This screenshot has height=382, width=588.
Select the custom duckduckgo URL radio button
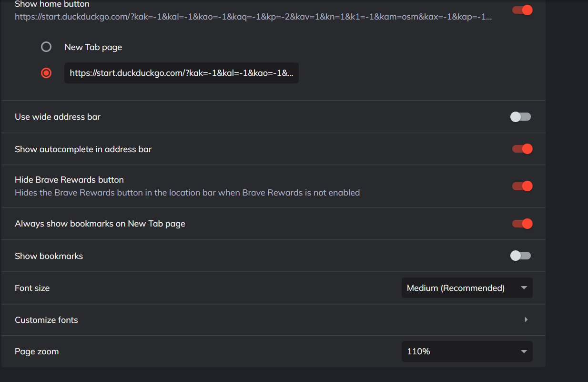pyautogui.click(x=46, y=73)
